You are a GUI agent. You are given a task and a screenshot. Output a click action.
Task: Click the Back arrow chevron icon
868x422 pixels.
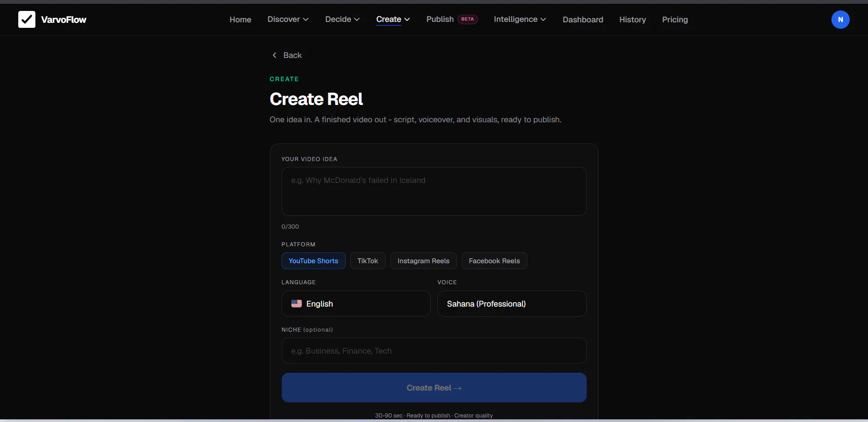tap(274, 55)
